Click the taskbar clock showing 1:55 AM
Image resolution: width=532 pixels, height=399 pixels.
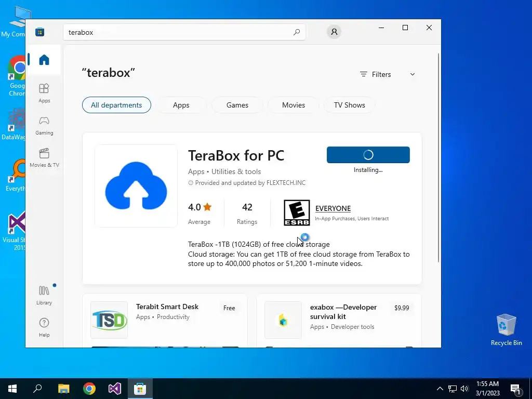[487, 389]
